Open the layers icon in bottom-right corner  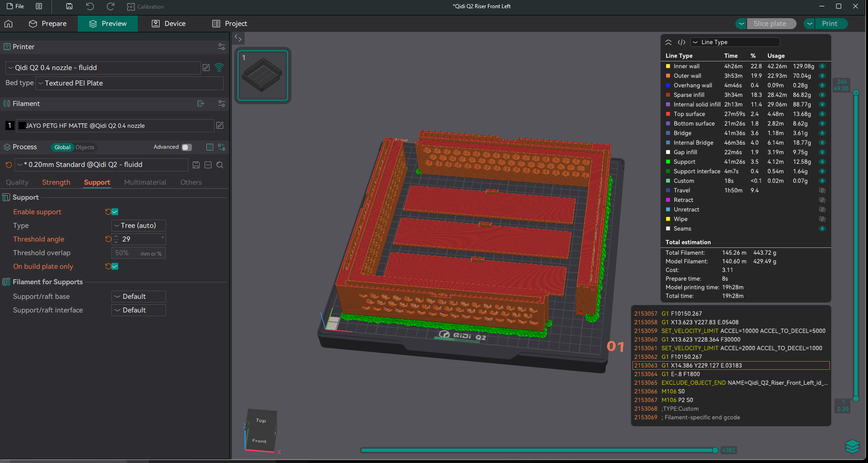click(x=852, y=446)
